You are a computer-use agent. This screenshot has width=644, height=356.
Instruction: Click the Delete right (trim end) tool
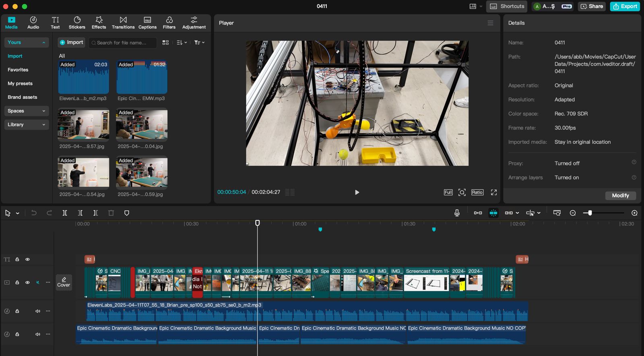(x=95, y=213)
